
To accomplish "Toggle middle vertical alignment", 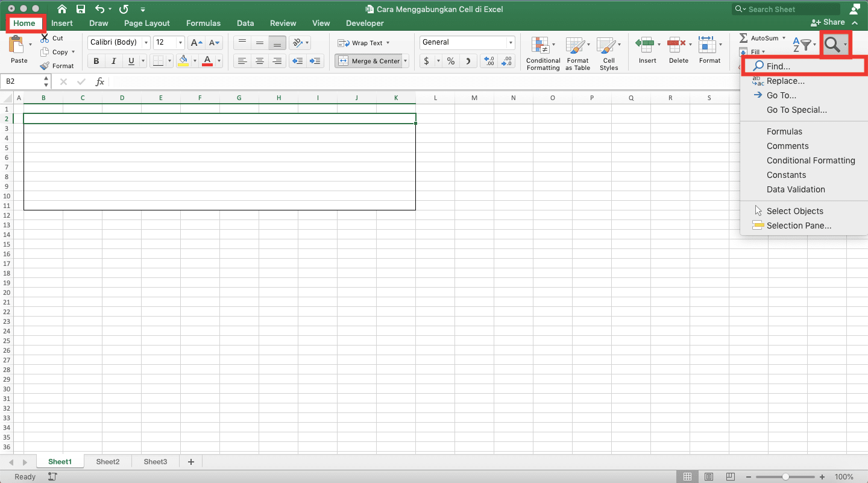I will click(260, 43).
